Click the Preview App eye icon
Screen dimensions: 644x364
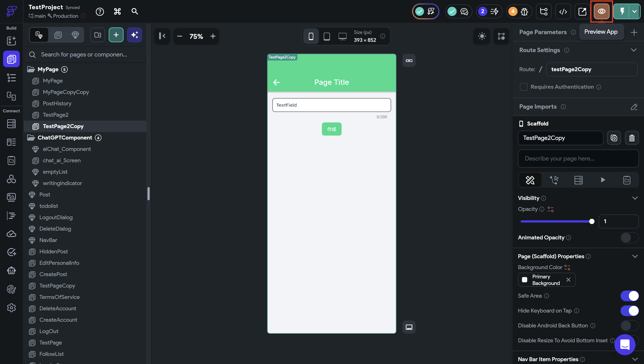[601, 12]
